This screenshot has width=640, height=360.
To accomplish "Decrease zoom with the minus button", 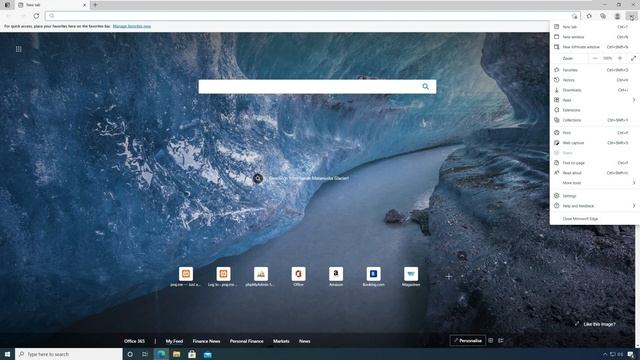I will 595,58.
